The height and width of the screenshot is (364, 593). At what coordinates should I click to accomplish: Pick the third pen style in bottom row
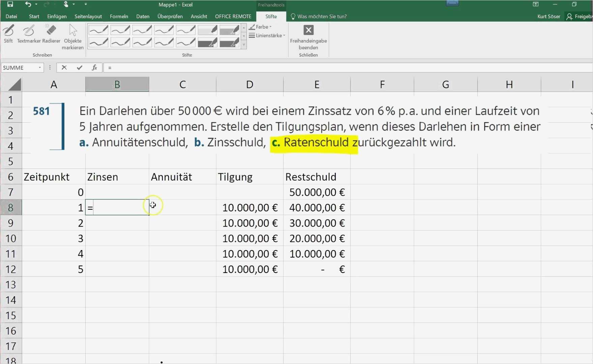tap(142, 42)
